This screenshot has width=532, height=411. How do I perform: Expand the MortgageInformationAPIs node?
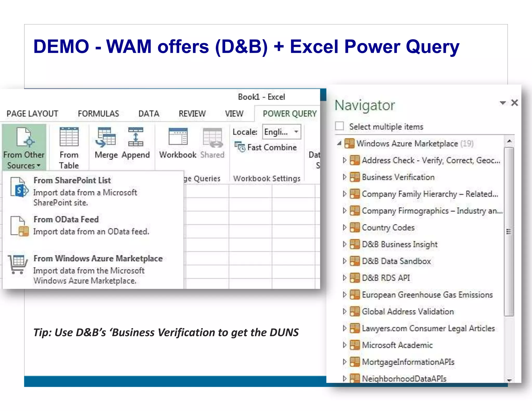[344, 362]
